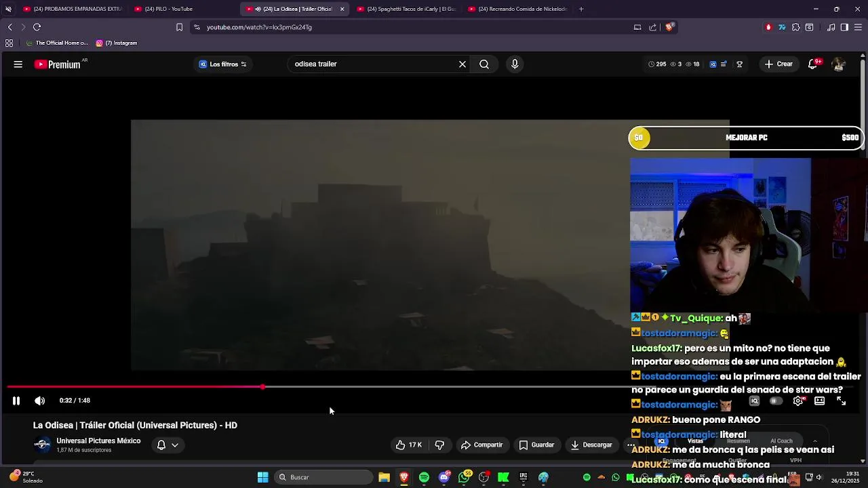
Task: Go back to previous page
Action: click(9, 27)
